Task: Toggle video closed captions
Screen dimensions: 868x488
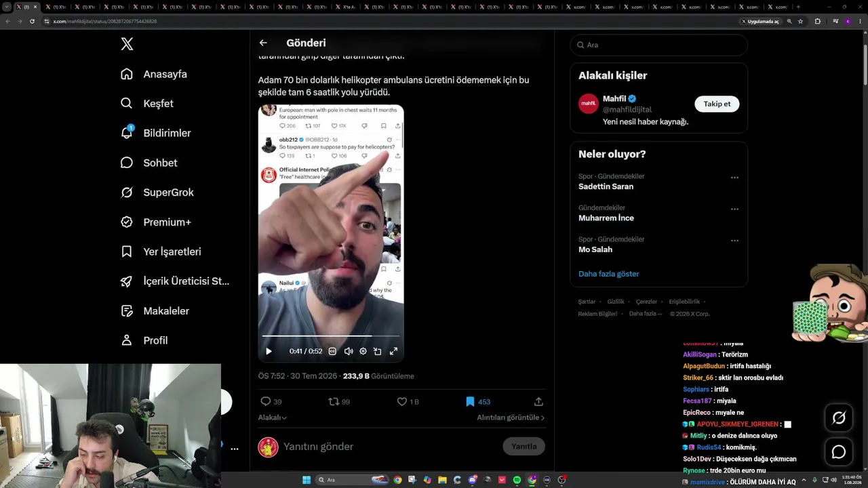Action: pos(332,351)
